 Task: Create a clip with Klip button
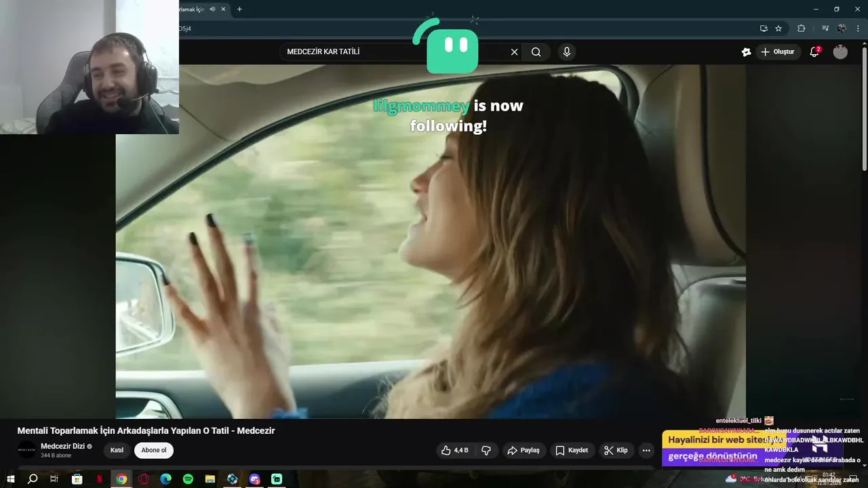[616, 450]
